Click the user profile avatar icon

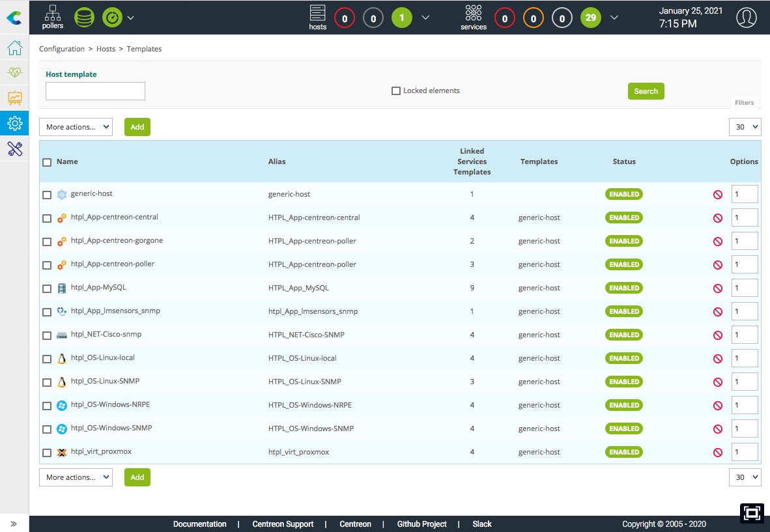click(x=747, y=18)
